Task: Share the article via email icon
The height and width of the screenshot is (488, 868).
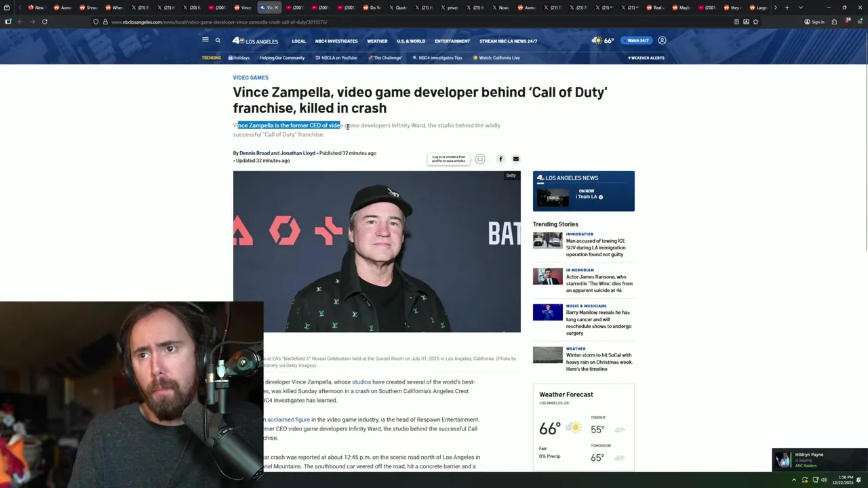Action: tap(515, 159)
